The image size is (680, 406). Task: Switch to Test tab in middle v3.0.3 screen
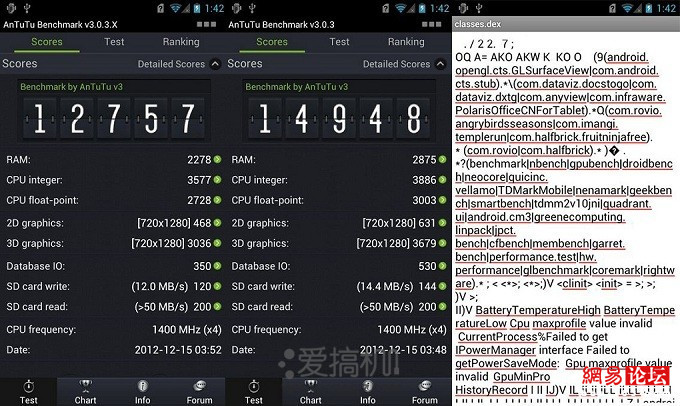[x=339, y=42]
